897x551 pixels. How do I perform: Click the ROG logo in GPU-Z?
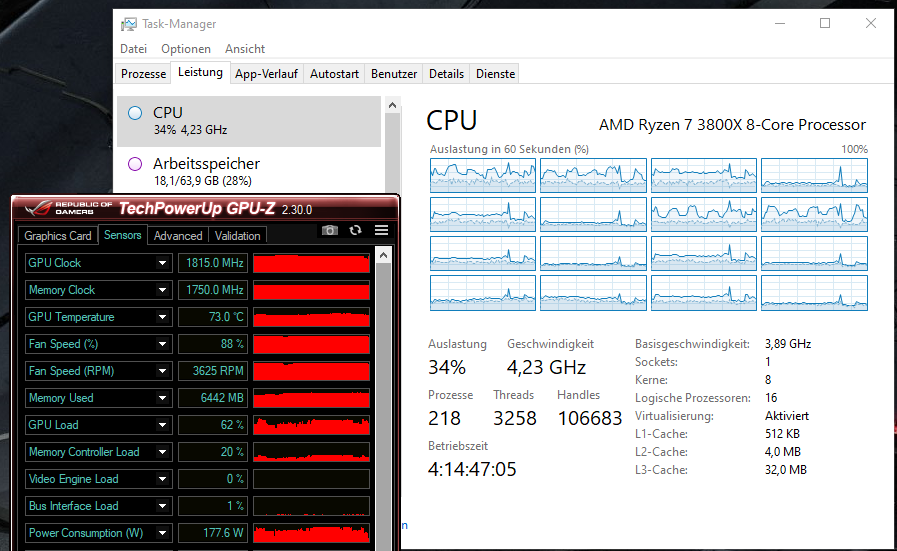(38, 208)
